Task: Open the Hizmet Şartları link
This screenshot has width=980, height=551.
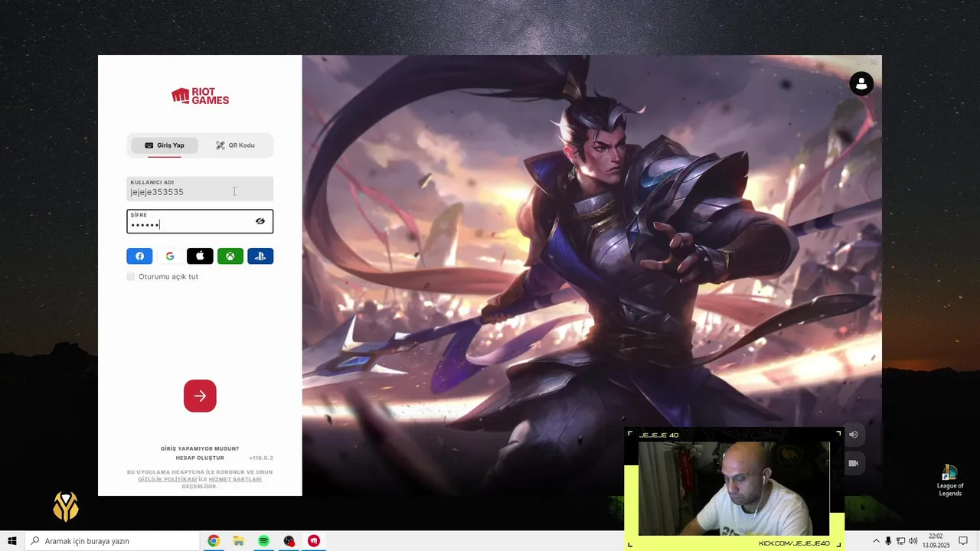Action: [x=235, y=479]
